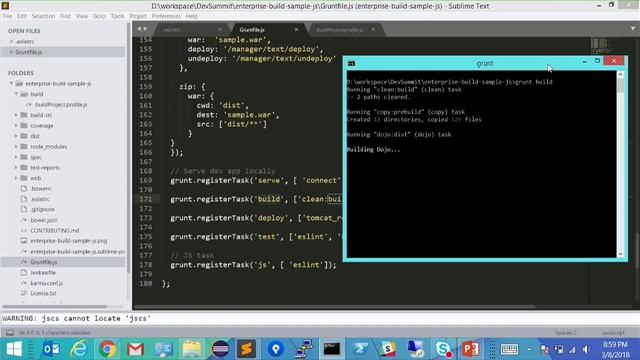The width and height of the screenshot is (640, 360).
Task: Switch to the command prompt taskbar icon
Action: [331, 349]
